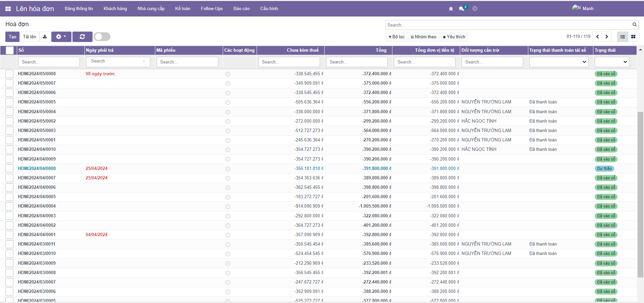The height and width of the screenshot is (303, 644).
Task: Click the Tạo button
Action: click(12, 37)
